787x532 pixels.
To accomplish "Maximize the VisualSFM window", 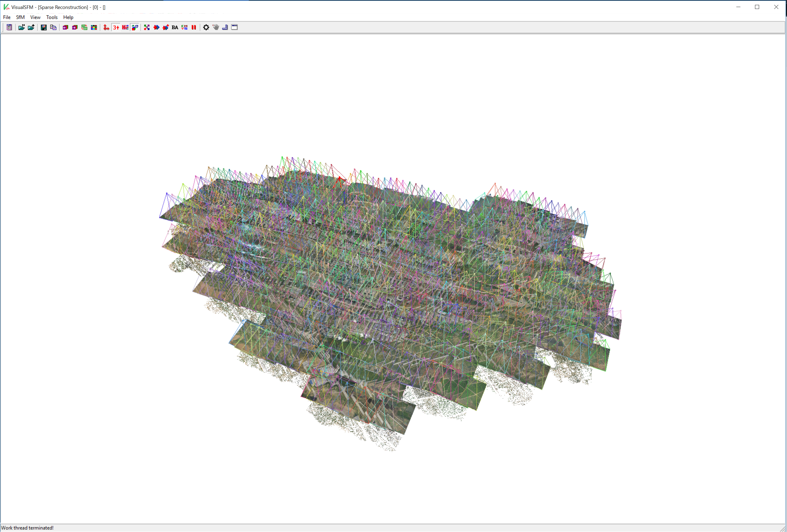I will tap(757, 7).
